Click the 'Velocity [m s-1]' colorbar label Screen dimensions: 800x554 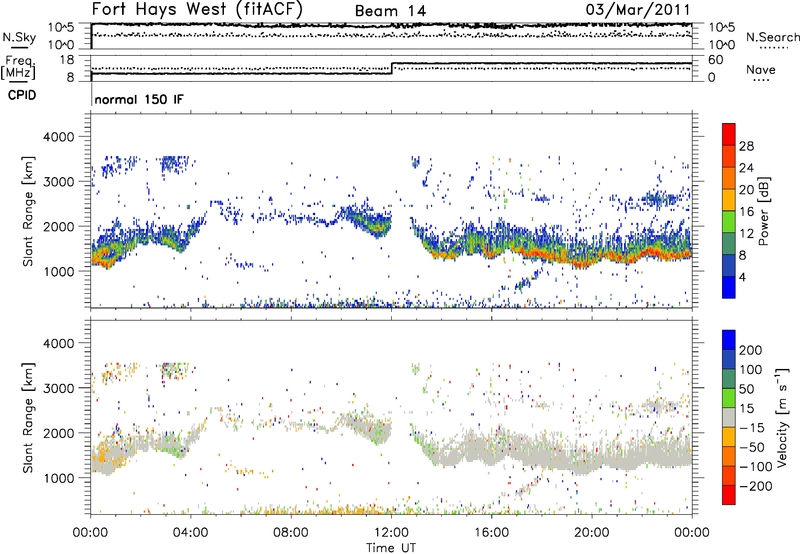(782, 417)
